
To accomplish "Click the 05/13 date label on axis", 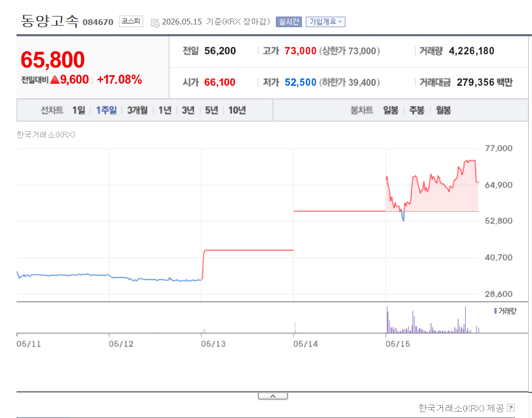I will tap(213, 344).
